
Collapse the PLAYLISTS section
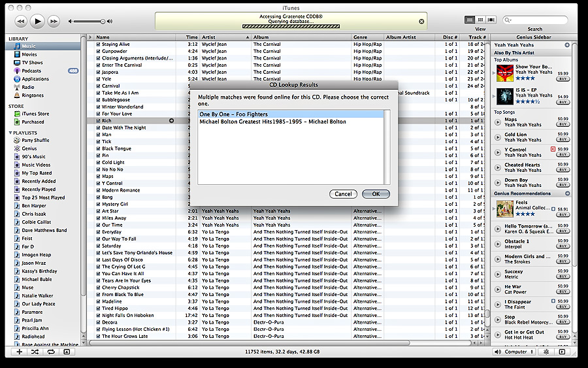tap(10, 133)
